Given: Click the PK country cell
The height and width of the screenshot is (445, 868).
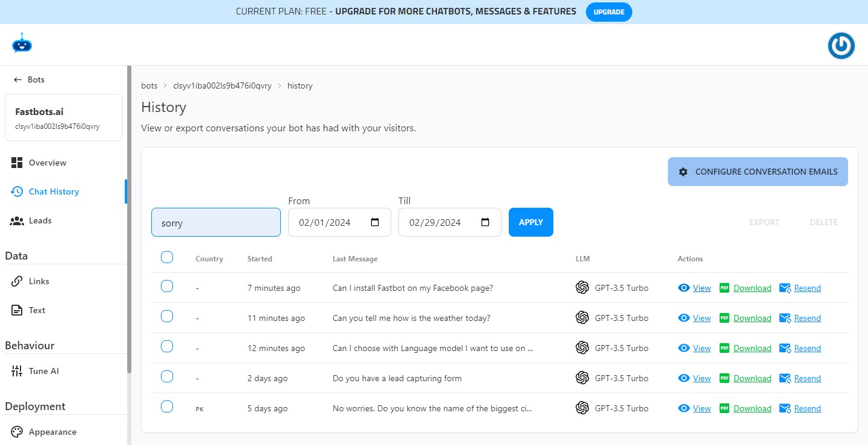Looking at the screenshot, I should click(200, 409).
